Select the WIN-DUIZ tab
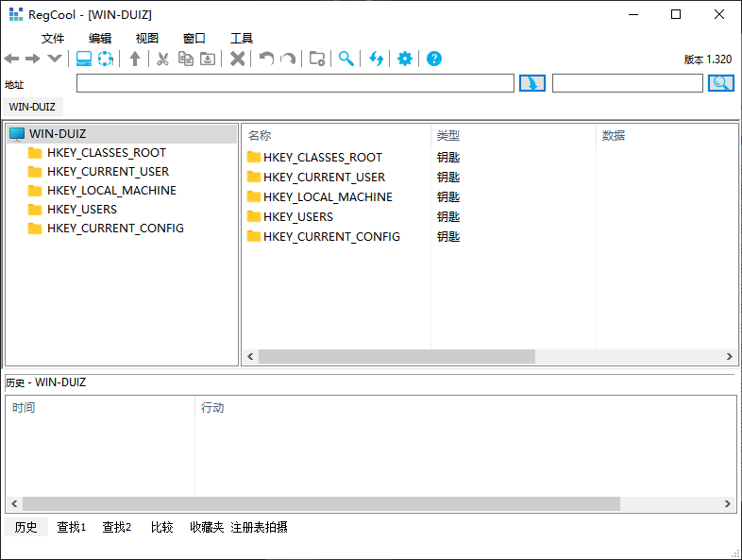The height and width of the screenshot is (560, 742). click(x=32, y=107)
